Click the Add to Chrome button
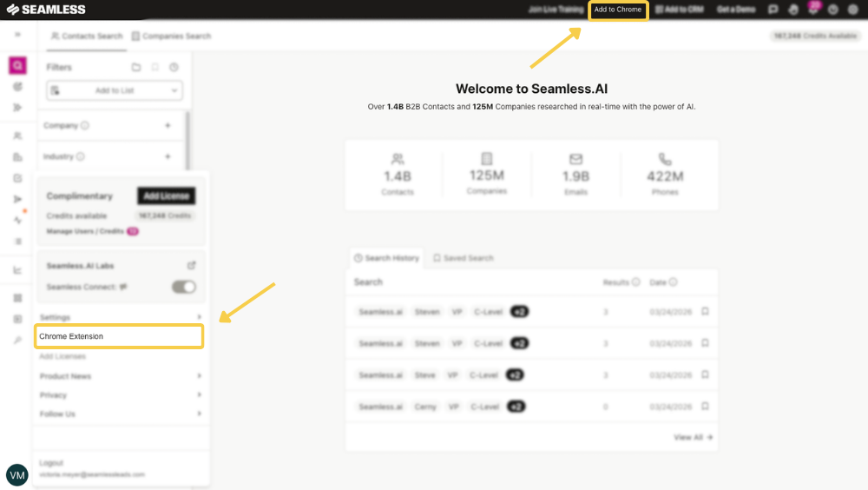 [x=618, y=10]
